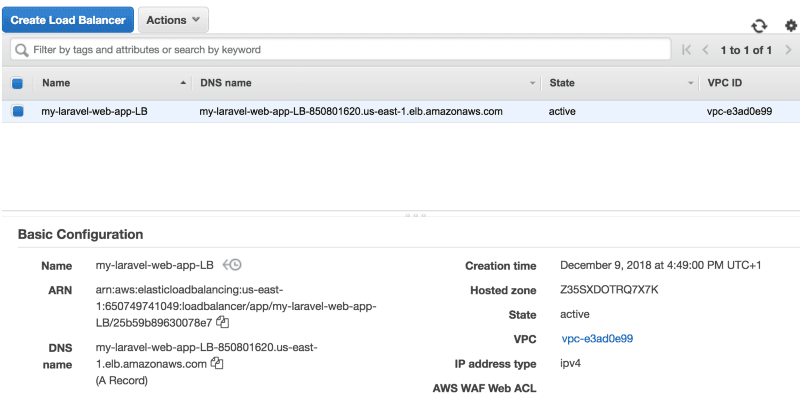The width and height of the screenshot is (800, 399).
Task: Click the '1 to 1 of 1' pagination text
Action: (x=746, y=50)
